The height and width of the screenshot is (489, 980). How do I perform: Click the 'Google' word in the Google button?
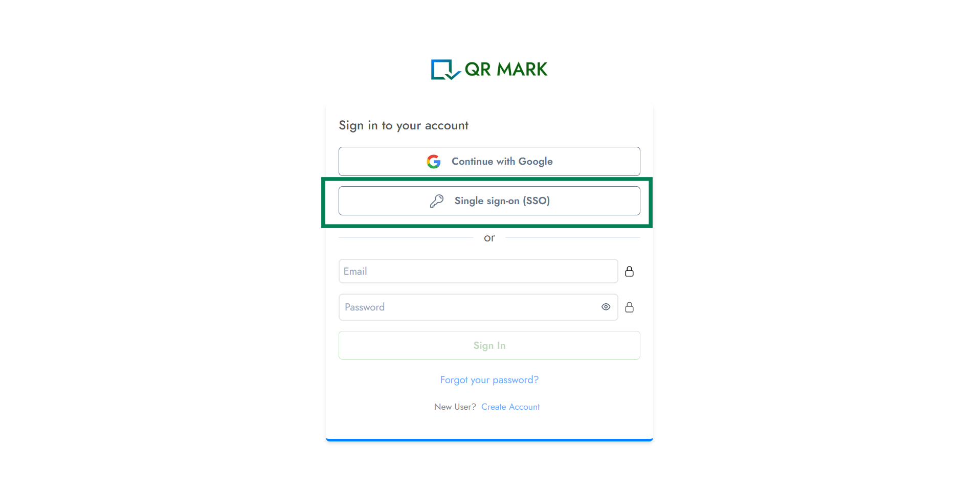(536, 162)
